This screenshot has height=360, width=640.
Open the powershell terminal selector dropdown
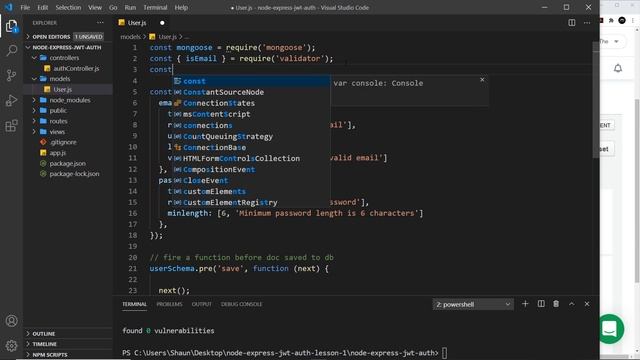[473, 304]
